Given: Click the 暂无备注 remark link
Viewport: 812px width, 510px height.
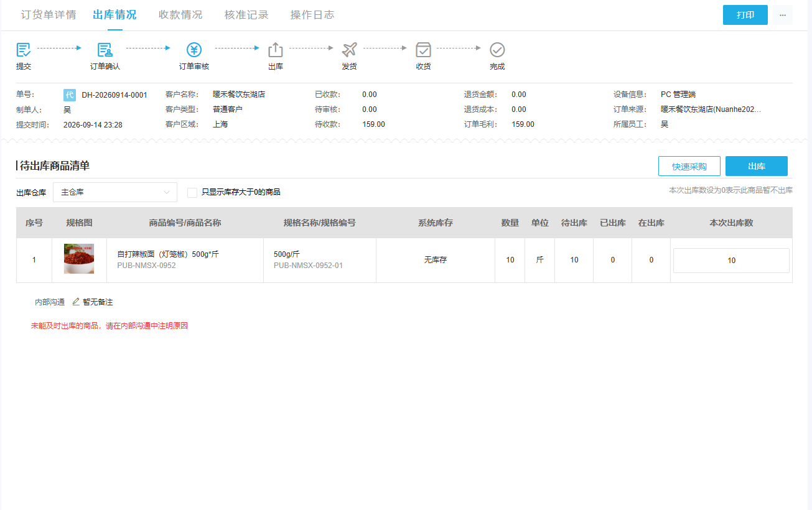Looking at the screenshot, I should click(x=98, y=302).
